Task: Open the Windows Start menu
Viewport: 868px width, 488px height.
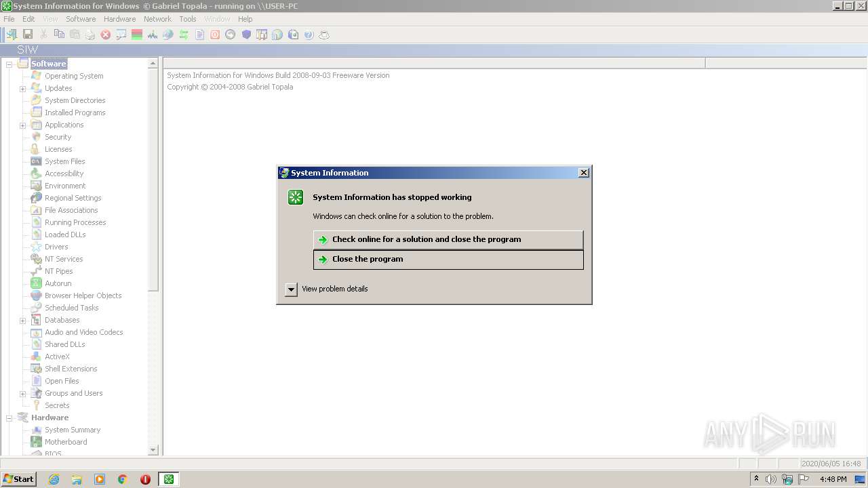Action: click(x=18, y=479)
